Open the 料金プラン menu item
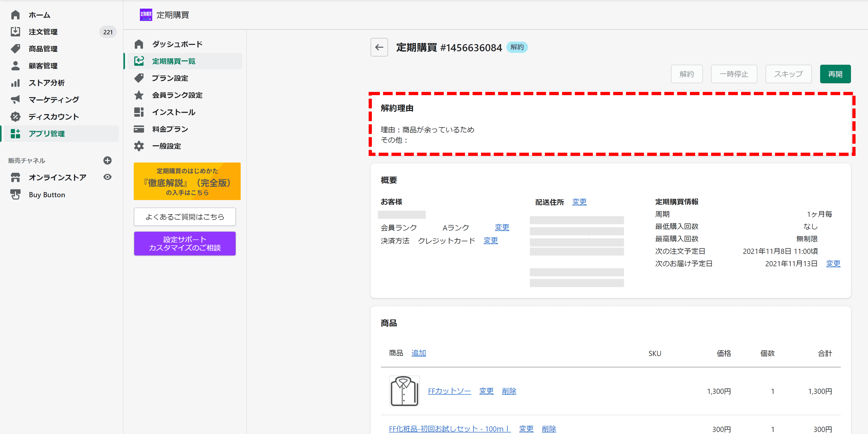Screen dimensions: 868x434 point(170,129)
